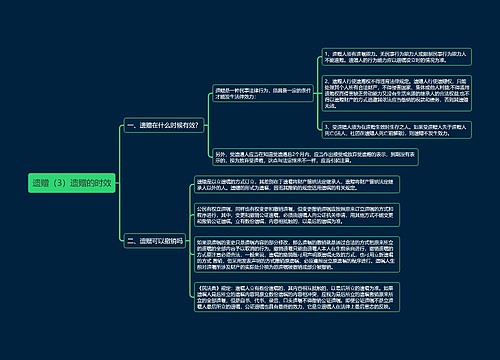Select leaf node 1 about 遗嘱能力

(397, 57)
